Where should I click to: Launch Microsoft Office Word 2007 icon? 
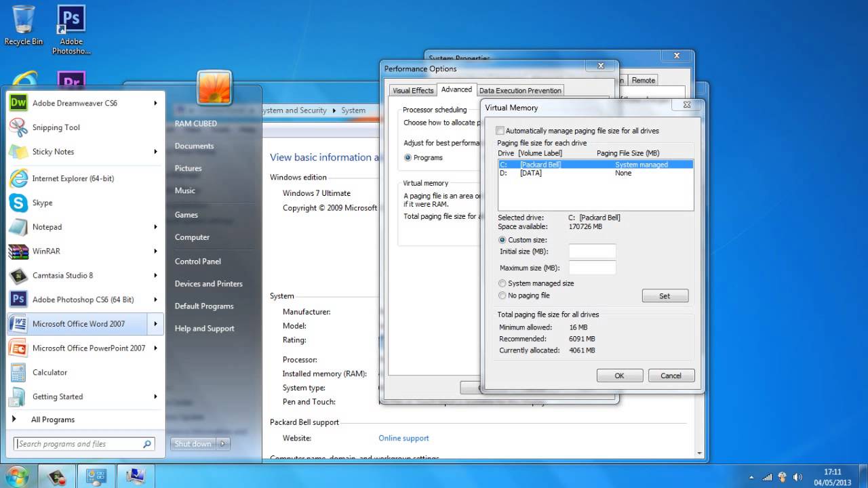click(x=18, y=324)
